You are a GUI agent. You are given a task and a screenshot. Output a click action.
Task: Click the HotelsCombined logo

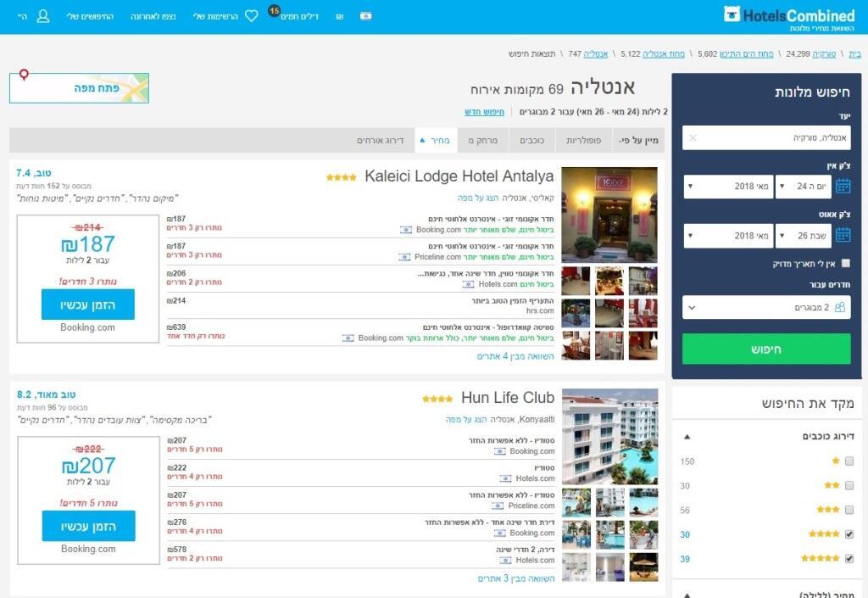tap(789, 15)
